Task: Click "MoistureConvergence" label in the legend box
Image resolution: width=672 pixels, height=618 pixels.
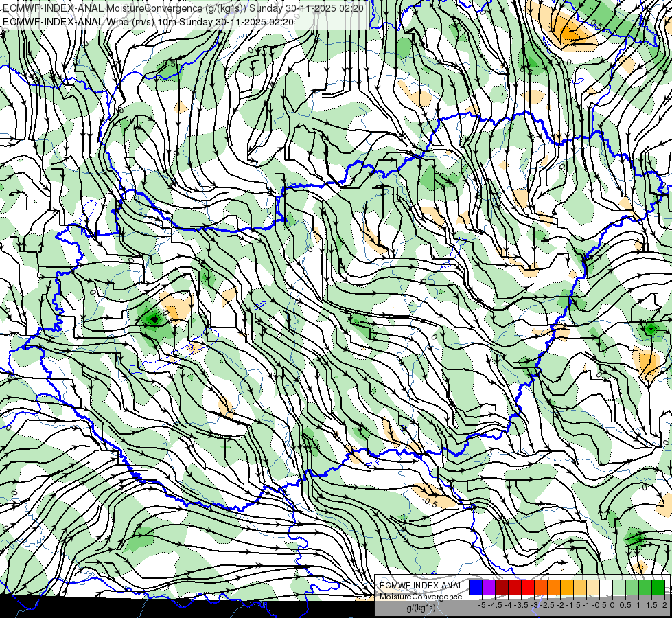Action: coord(421,597)
